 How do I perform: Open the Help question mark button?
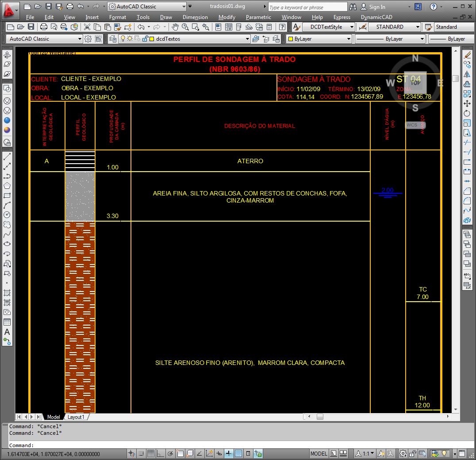pyautogui.click(x=433, y=7)
